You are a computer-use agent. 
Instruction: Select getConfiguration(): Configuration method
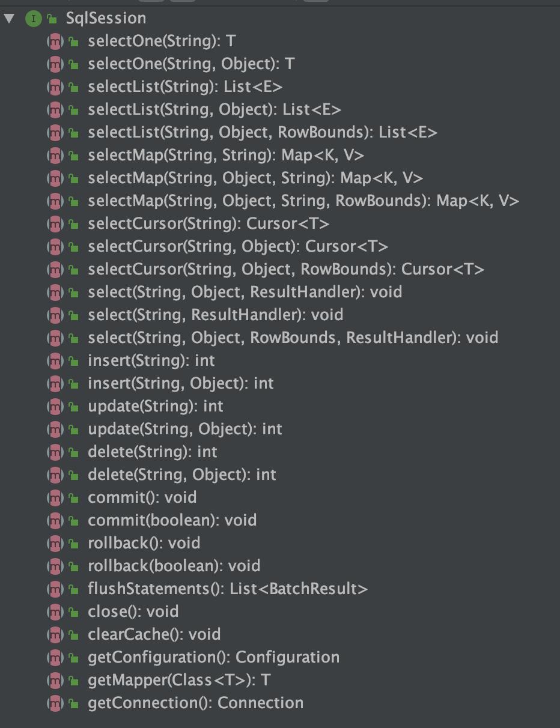click(213, 658)
